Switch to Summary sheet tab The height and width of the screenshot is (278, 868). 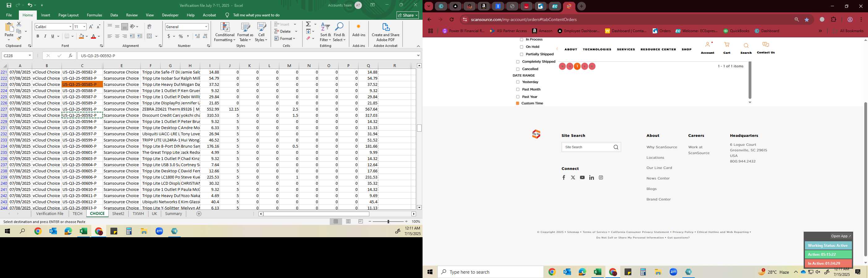click(174, 214)
